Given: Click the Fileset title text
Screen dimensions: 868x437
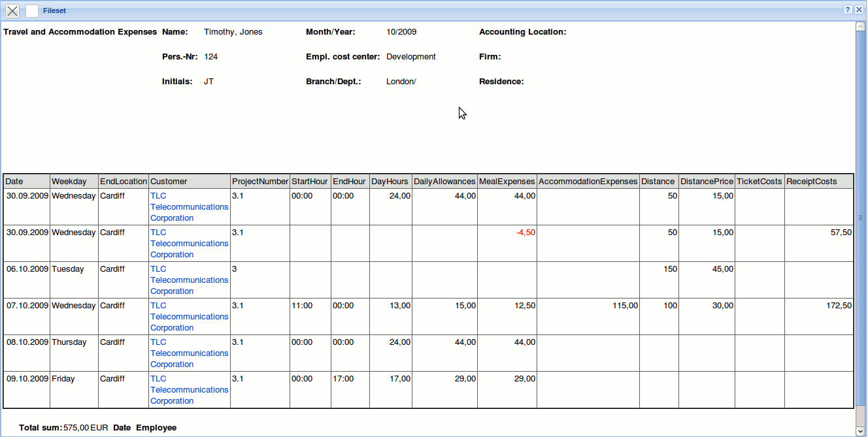Looking at the screenshot, I should click(x=54, y=11).
